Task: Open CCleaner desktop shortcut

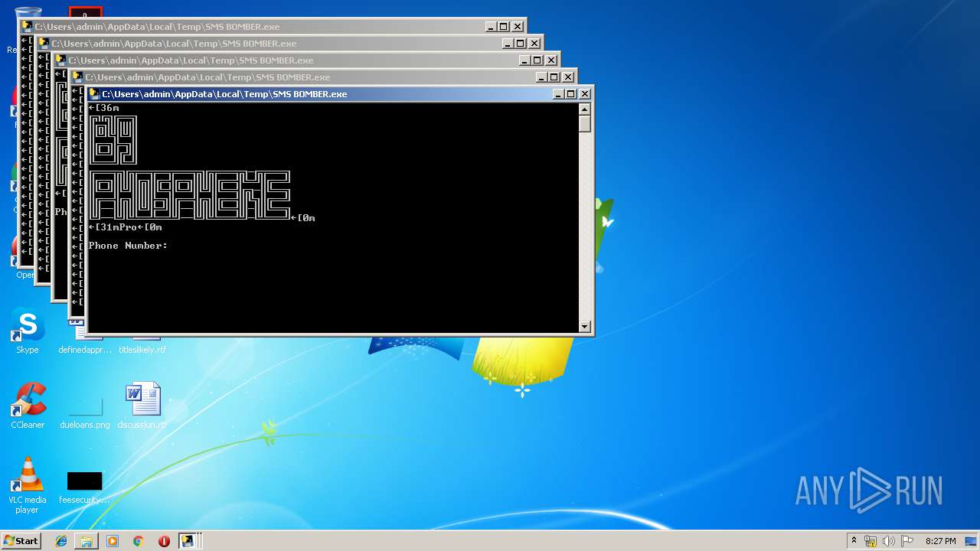Action: pyautogui.click(x=28, y=406)
